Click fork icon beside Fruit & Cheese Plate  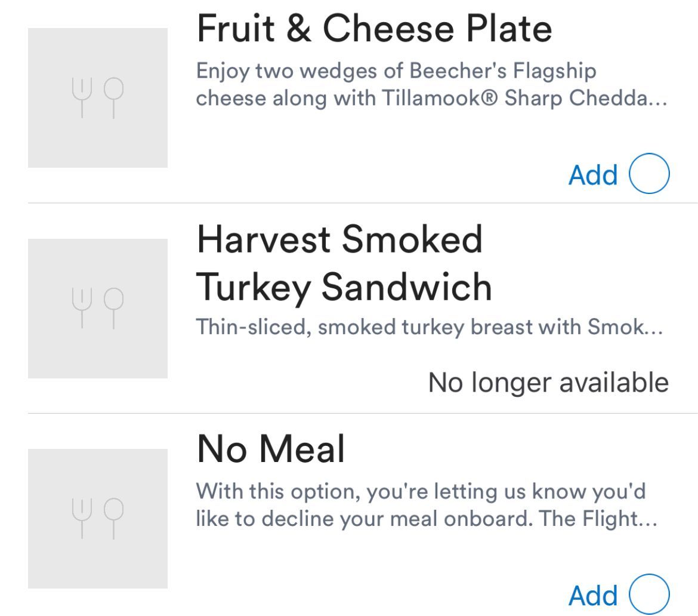(82, 97)
